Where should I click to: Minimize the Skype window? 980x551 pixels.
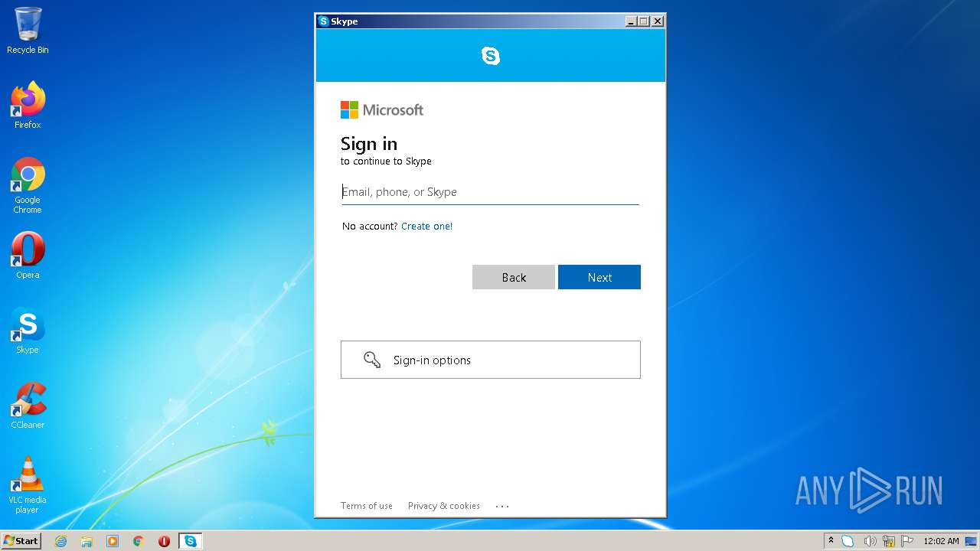pyautogui.click(x=631, y=21)
